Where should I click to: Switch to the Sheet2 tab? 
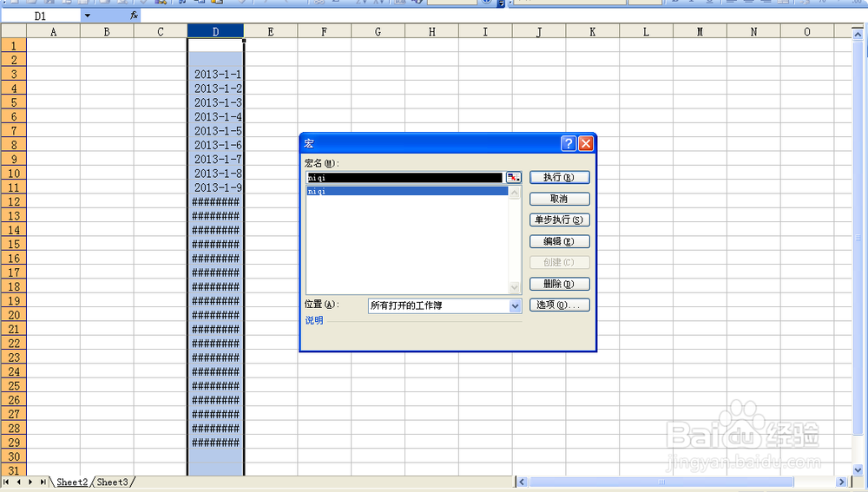tap(72, 482)
